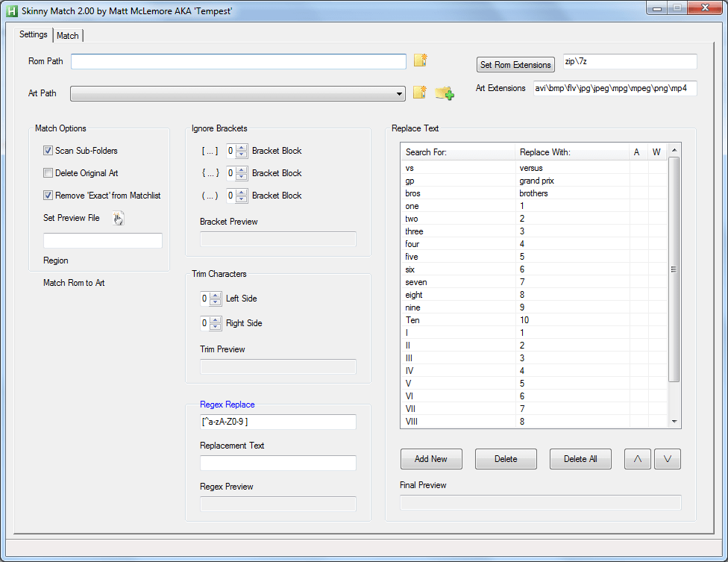
Task: Click the Add New button
Action: point(430,459)
